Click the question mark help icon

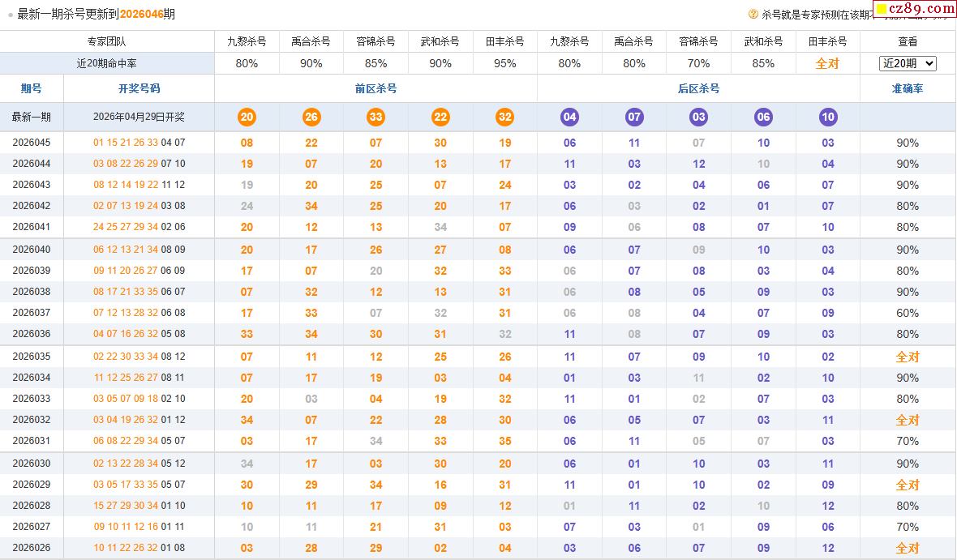(753, 14)
